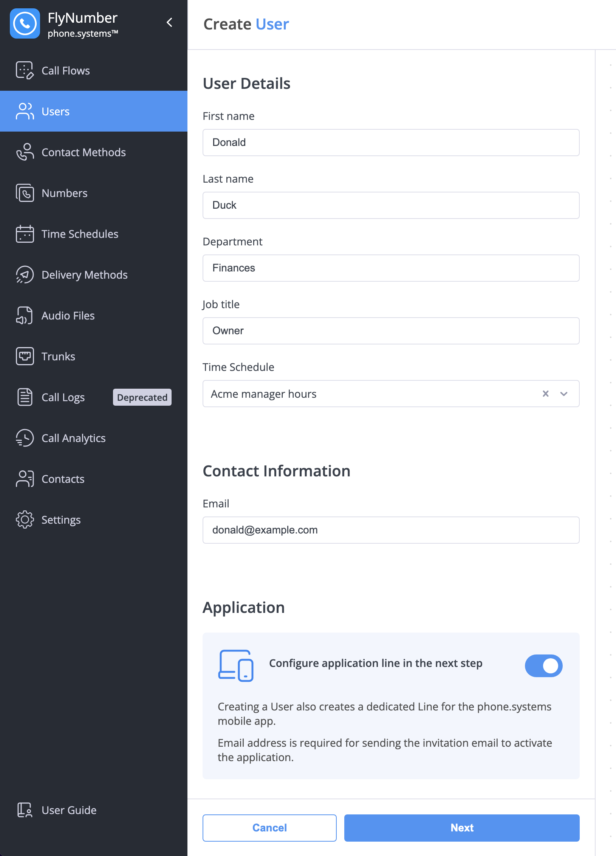Click the User Guide icon
Screen dimensions: 616x856
pos(25,810)
